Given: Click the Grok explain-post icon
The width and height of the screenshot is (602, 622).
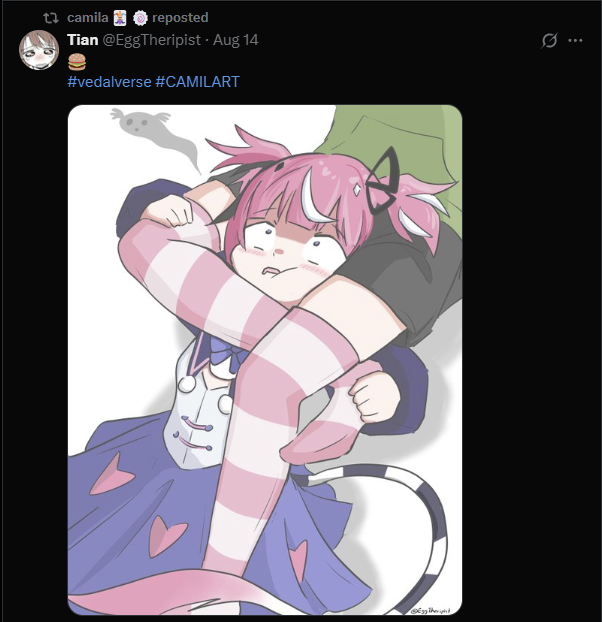Looking at the screenshot, I should (549, 40).
